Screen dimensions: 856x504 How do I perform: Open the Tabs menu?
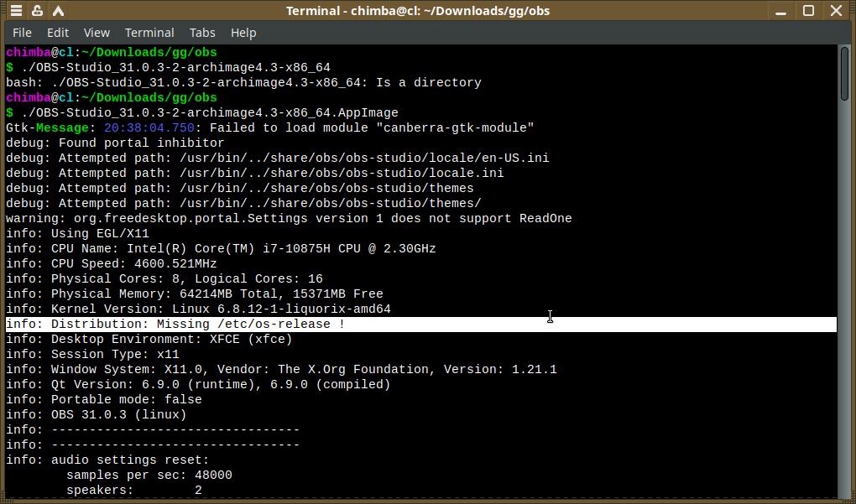[x=202, y=33]
